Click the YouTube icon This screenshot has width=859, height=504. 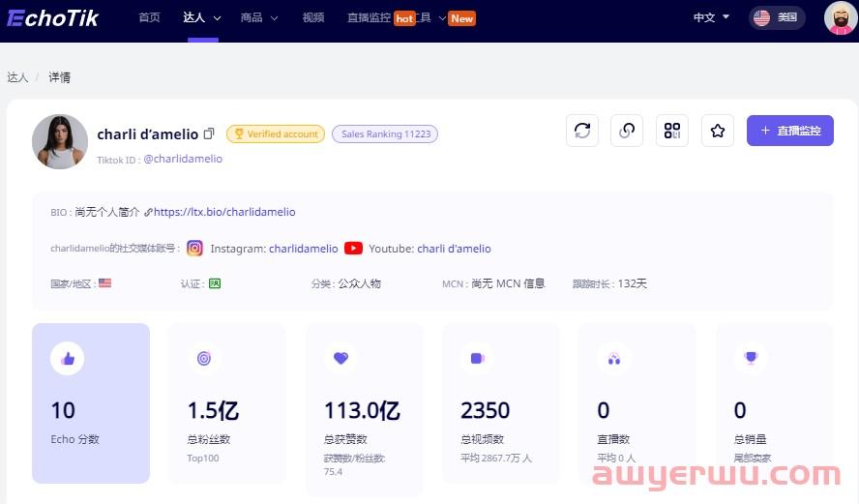[353, 249]
